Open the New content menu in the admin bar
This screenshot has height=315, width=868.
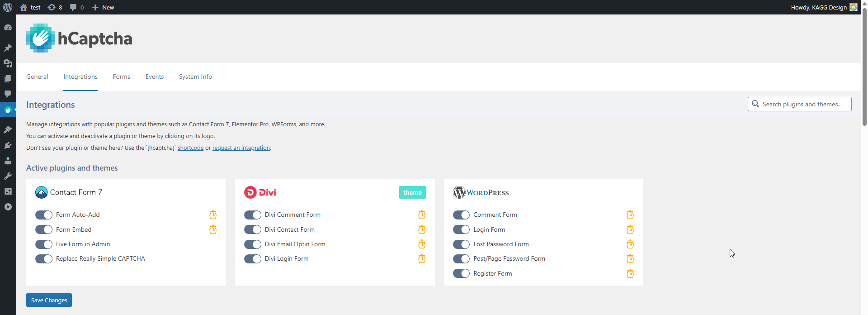(x=103, y=7)
